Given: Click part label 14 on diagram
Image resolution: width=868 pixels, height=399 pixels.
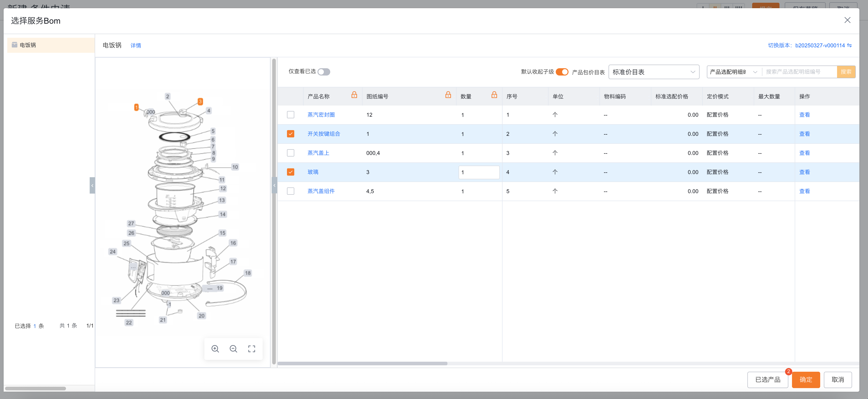Looking at the screenshot, I should [222, 214].
